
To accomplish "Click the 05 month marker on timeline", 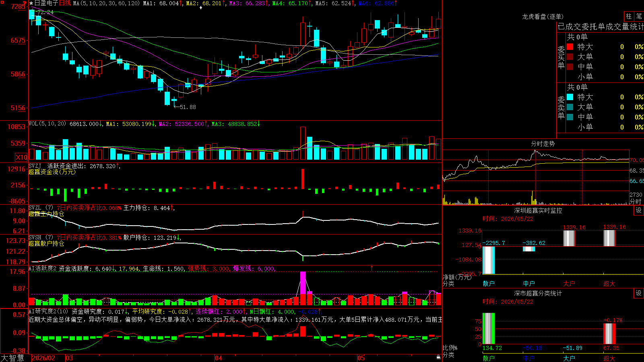I will [361, 358].
